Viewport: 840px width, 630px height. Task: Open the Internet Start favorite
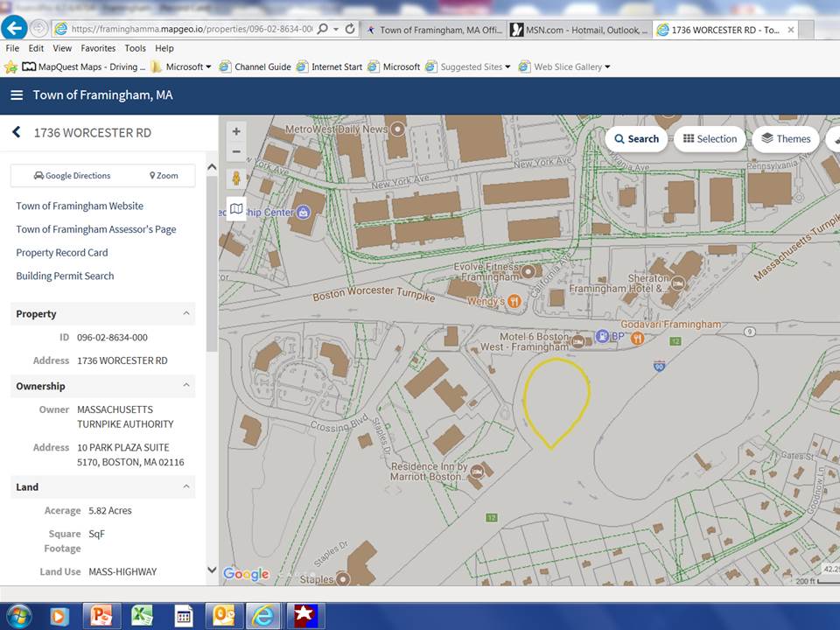click(x=330, y=67)
